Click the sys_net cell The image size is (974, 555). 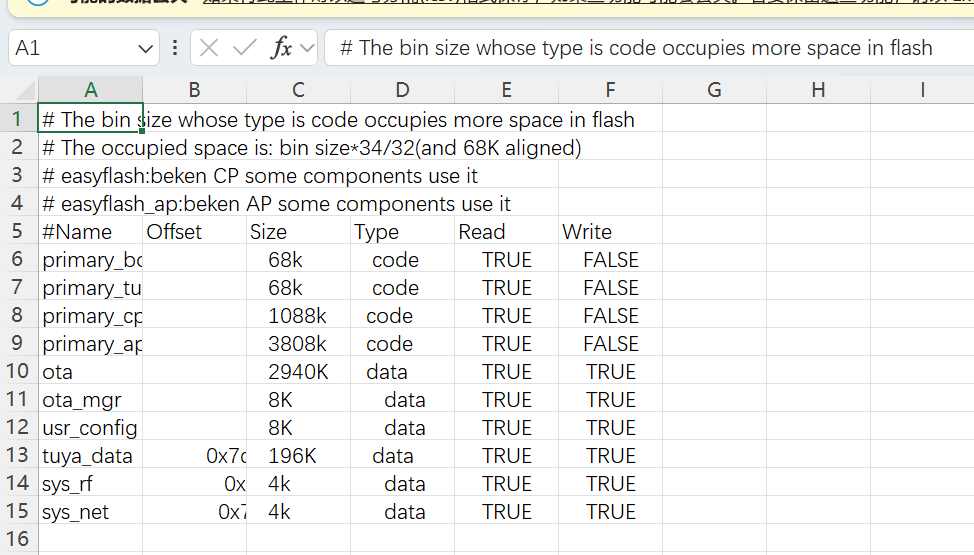coord(90,512)
